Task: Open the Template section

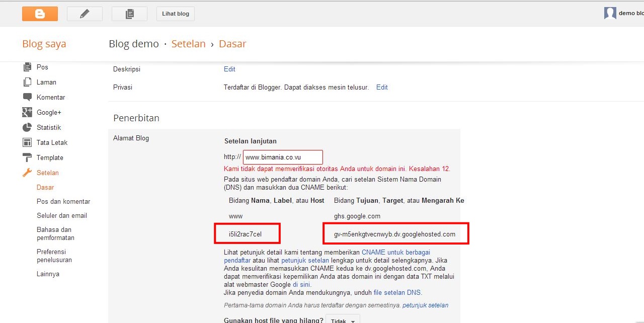Action: 50,157
